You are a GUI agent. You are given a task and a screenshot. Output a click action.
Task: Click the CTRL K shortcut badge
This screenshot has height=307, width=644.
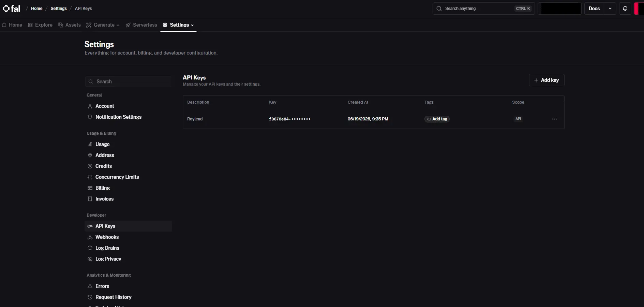(523, 9)
